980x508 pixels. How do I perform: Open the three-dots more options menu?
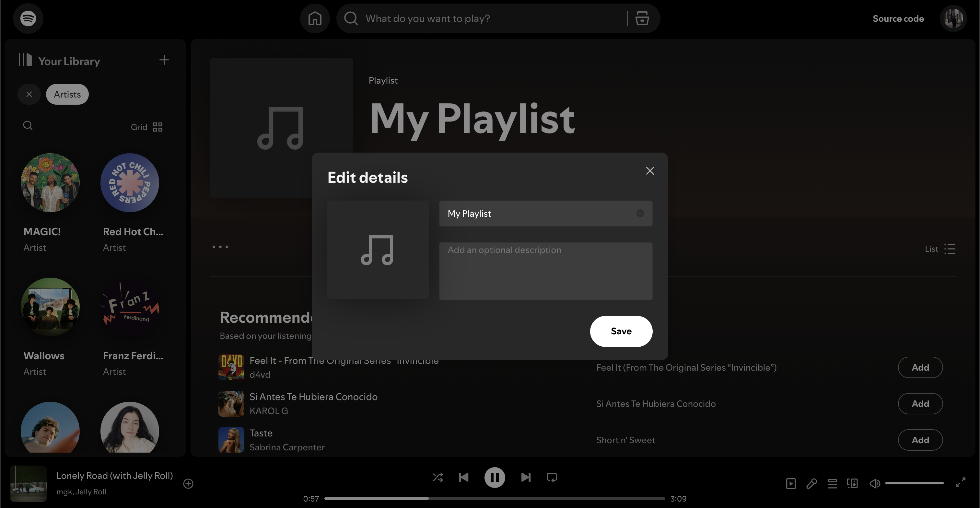pos(220,247)
